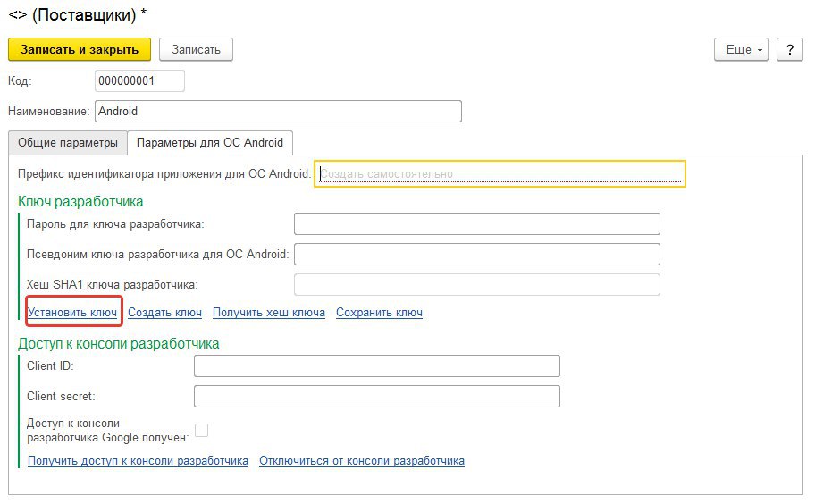815x504 pixels.
Task: Follow the Создать ключ link
Action: coord(164,312)
